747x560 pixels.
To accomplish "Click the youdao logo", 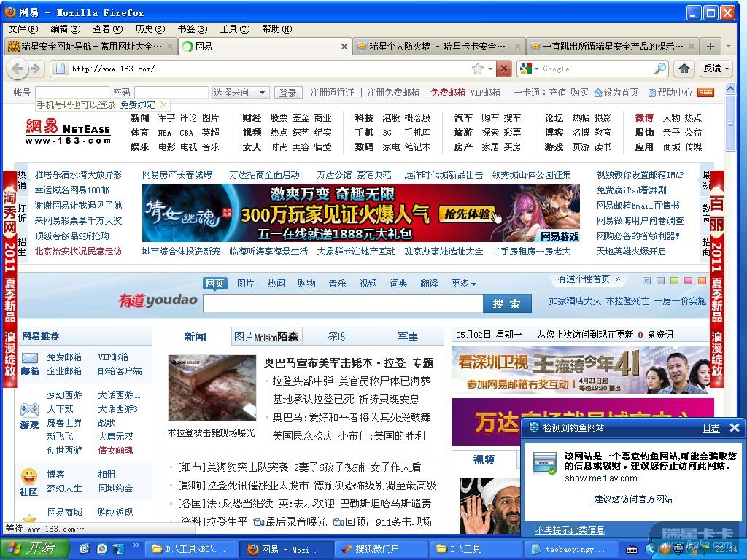I will (x=158, y=300).
